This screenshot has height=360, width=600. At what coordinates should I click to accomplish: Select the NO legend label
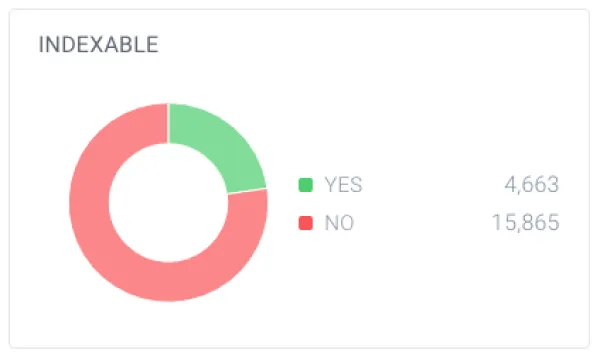click(x=339, y=223)
